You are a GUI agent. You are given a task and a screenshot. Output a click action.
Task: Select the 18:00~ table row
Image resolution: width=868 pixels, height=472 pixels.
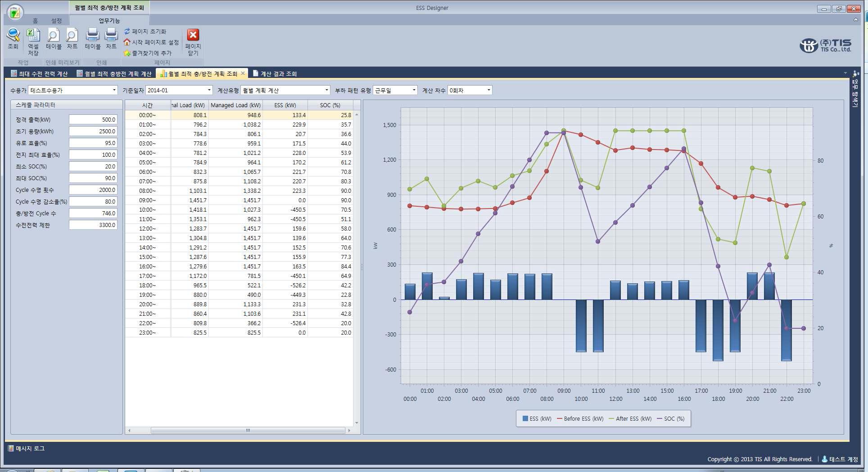point(239,285)
